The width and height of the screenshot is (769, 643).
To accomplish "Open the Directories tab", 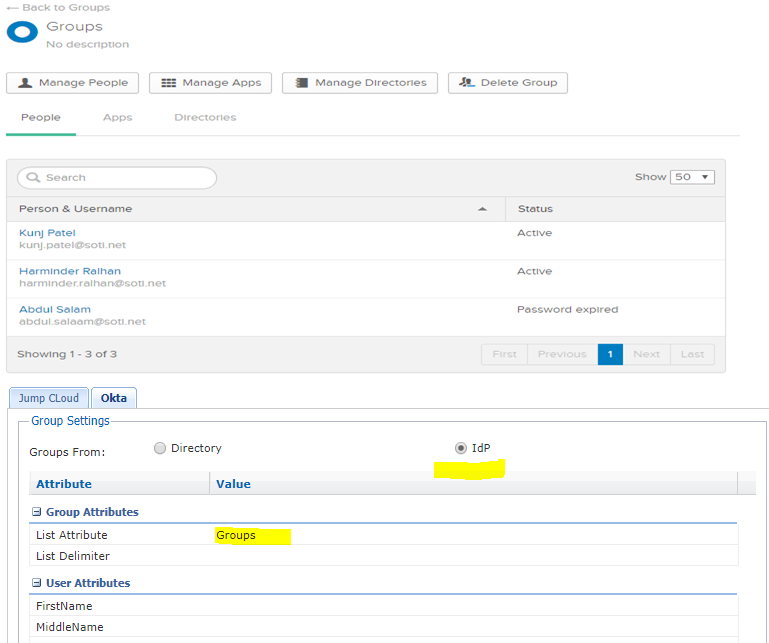I will (x=205, y=118).
